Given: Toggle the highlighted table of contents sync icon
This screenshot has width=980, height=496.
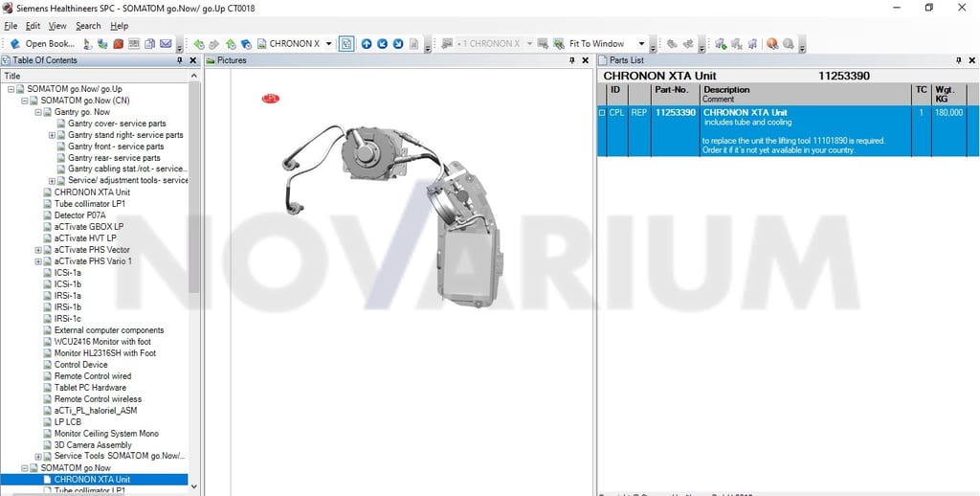Looking at the screenshot, I should coord(346,44).
